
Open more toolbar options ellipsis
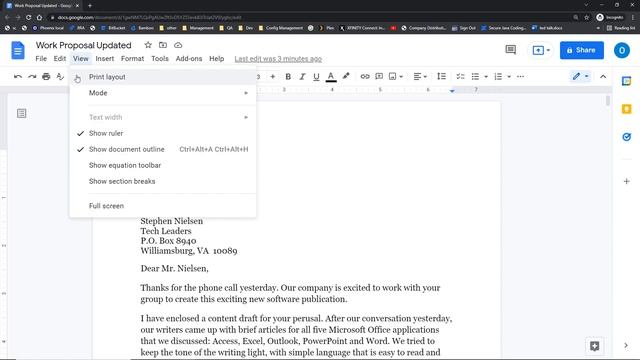[520, 76]
